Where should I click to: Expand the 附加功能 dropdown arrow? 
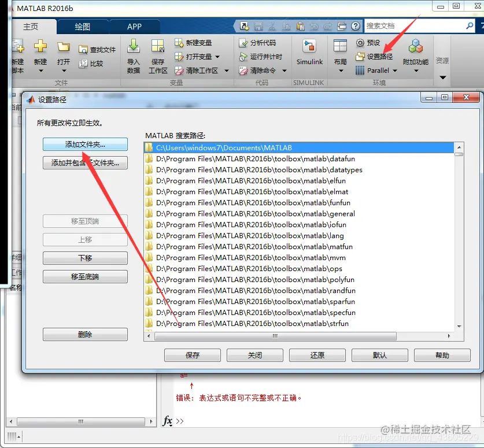(416, 71)
